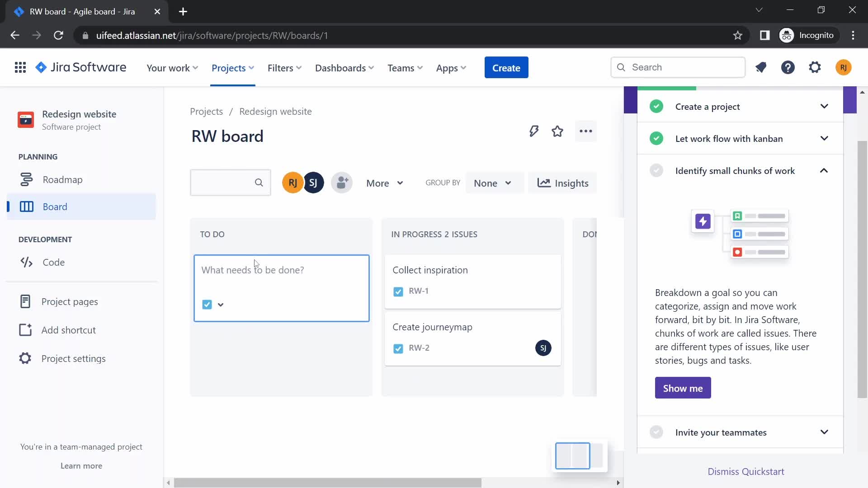Click the Code development icon

click(26, 262)
